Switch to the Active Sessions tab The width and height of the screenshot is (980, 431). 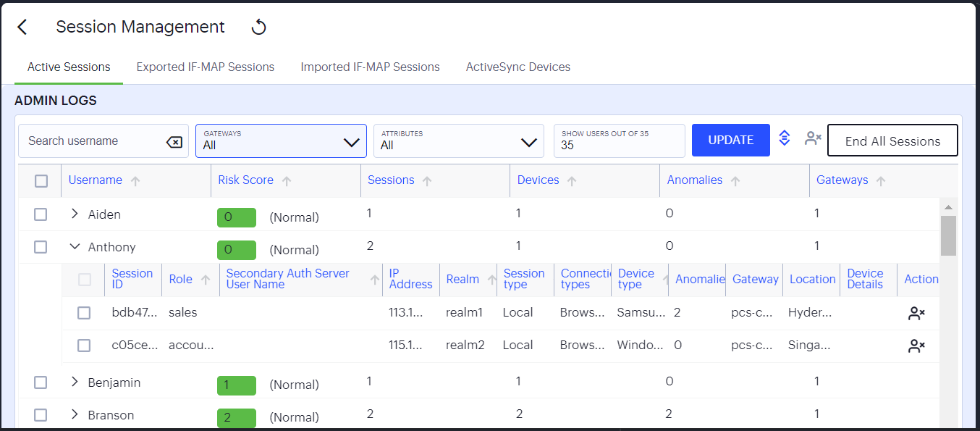[69, 67]
